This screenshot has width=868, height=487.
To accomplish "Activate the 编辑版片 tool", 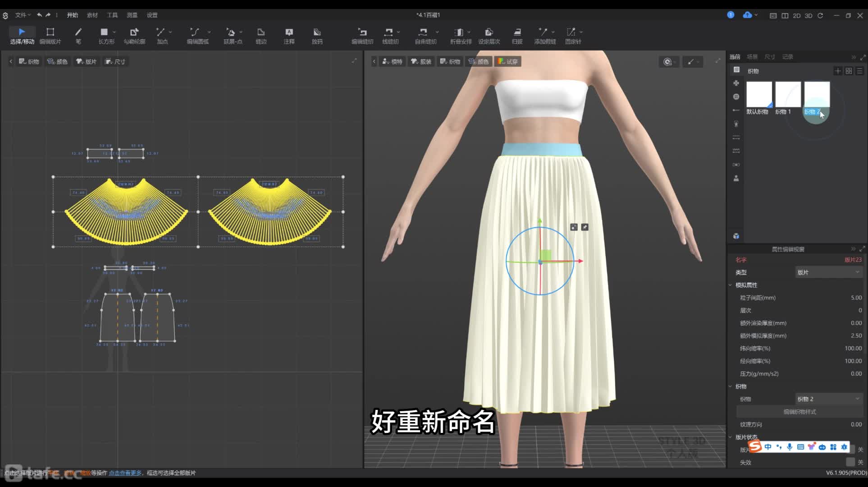I will point(50,36).
